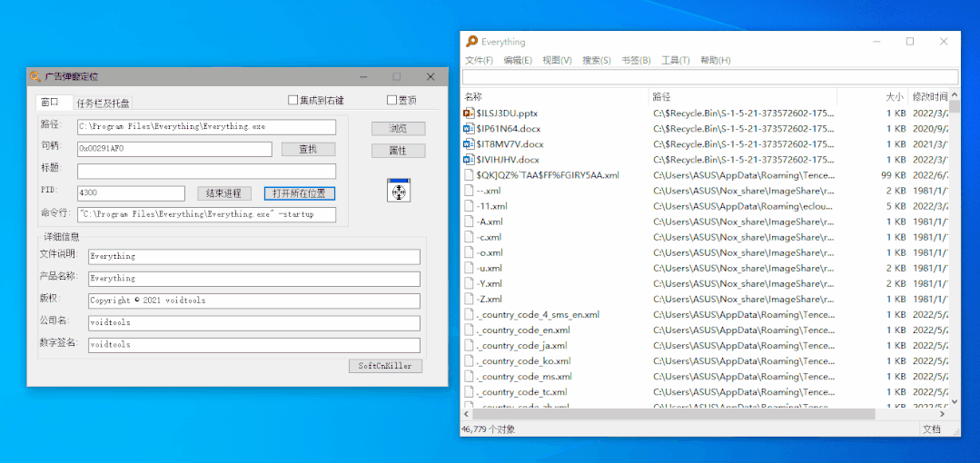
Task: Click the window-finder crosshair target icon
Action: 399,192
